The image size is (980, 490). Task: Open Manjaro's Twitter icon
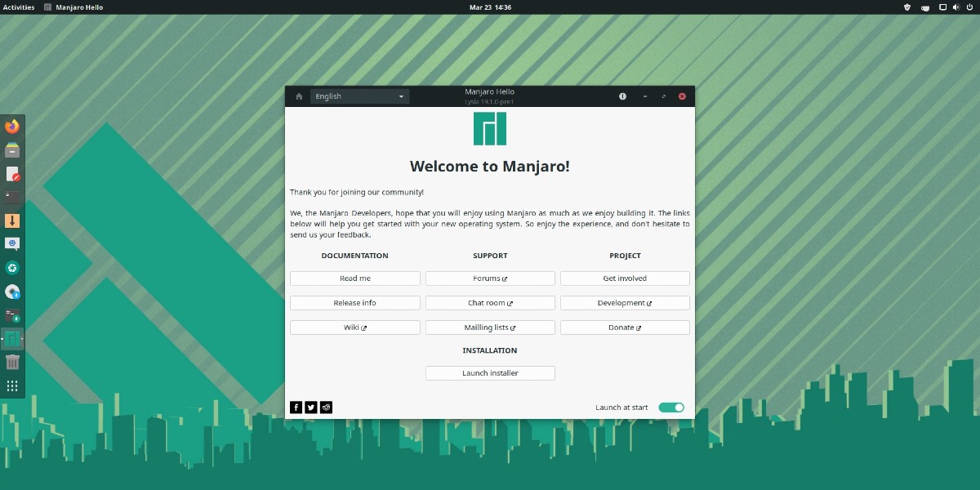click(x=311, y=407)
